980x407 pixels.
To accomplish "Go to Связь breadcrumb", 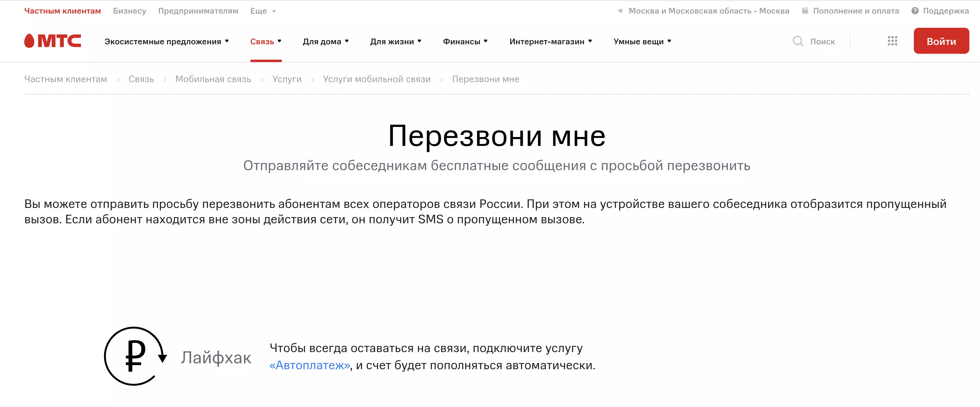I will (141, 79).
